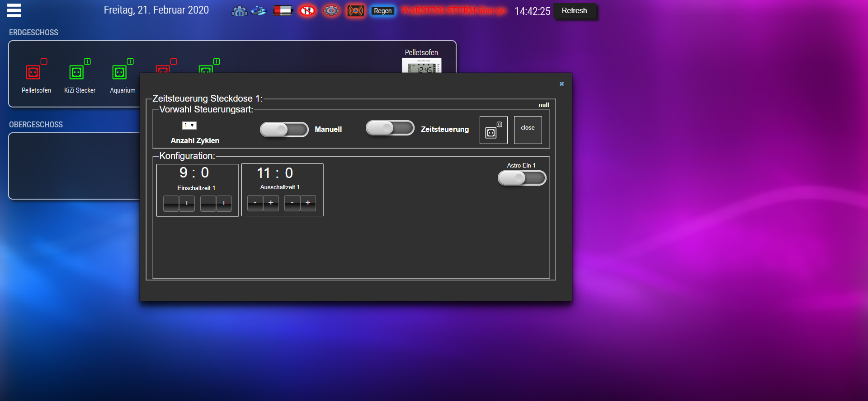
Task: Open the hamburger menu
Action: 14,10
